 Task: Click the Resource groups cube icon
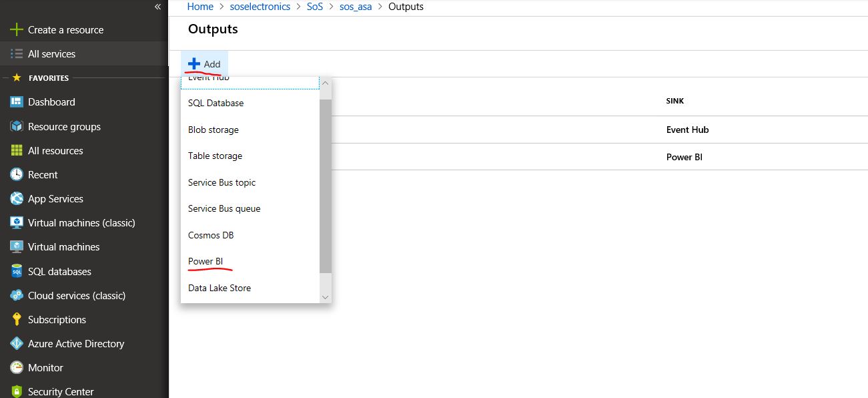point(17,126)
